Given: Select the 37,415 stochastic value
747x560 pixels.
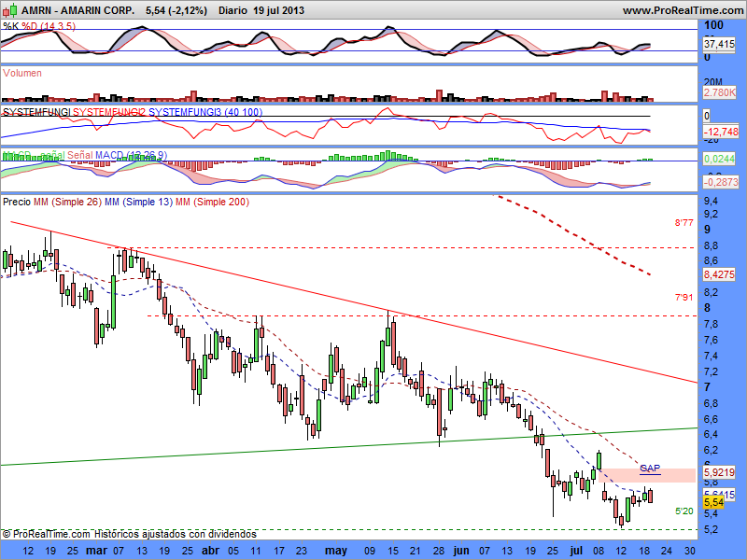Looking at the screenshot, I should click(719, 44).
